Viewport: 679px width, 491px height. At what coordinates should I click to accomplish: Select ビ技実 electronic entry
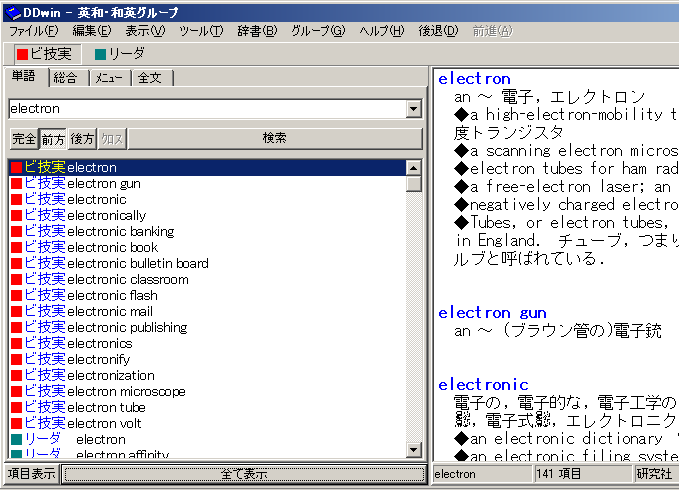pyautogui.click(x=207, y=200)
